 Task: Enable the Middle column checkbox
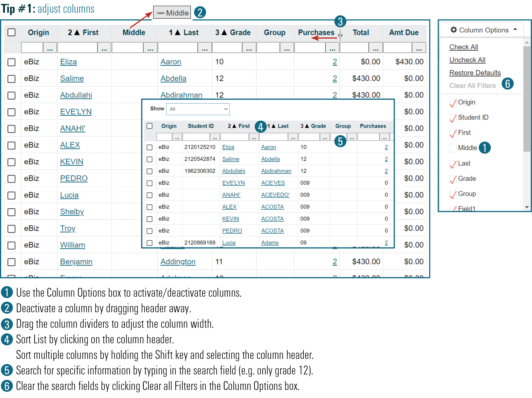453,148
